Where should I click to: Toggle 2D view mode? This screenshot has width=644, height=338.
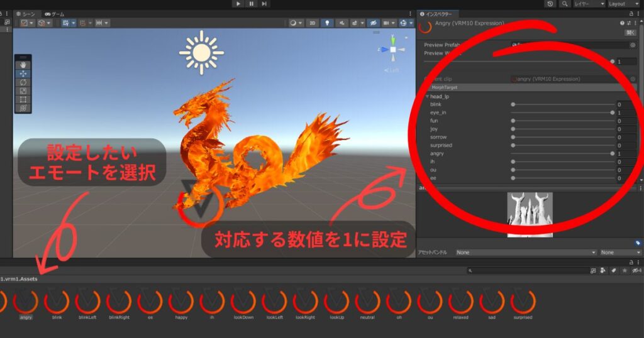[312, 23]
